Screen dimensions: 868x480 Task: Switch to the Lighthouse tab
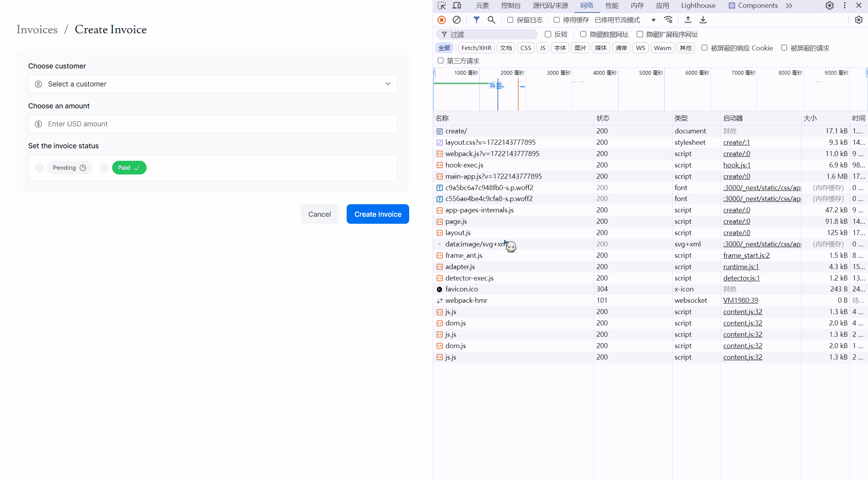[x=698, y=5]
